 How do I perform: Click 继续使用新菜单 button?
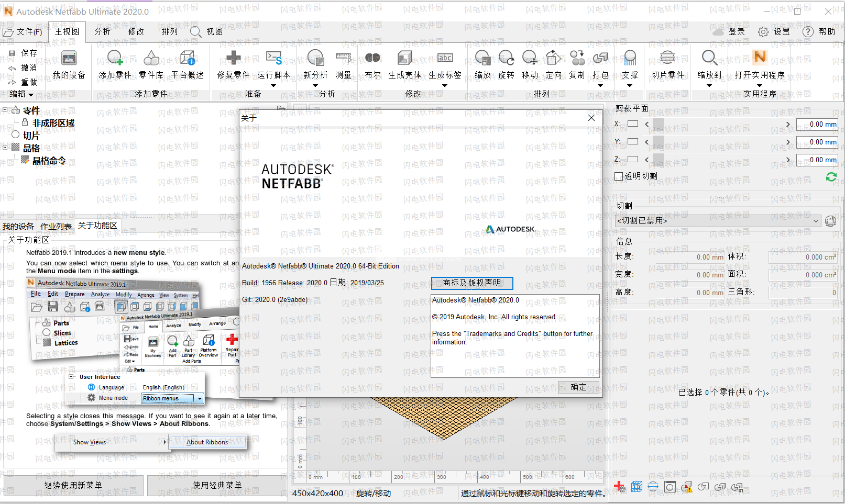(73, 486)
